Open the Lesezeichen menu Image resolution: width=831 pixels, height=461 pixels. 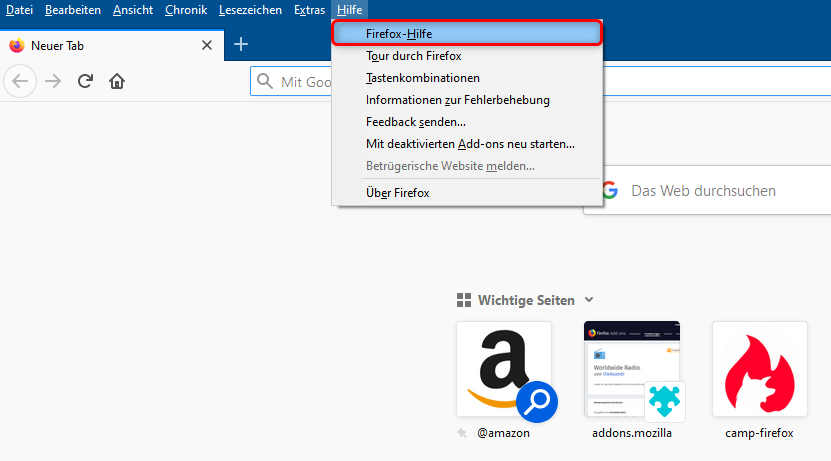(250, 10)
